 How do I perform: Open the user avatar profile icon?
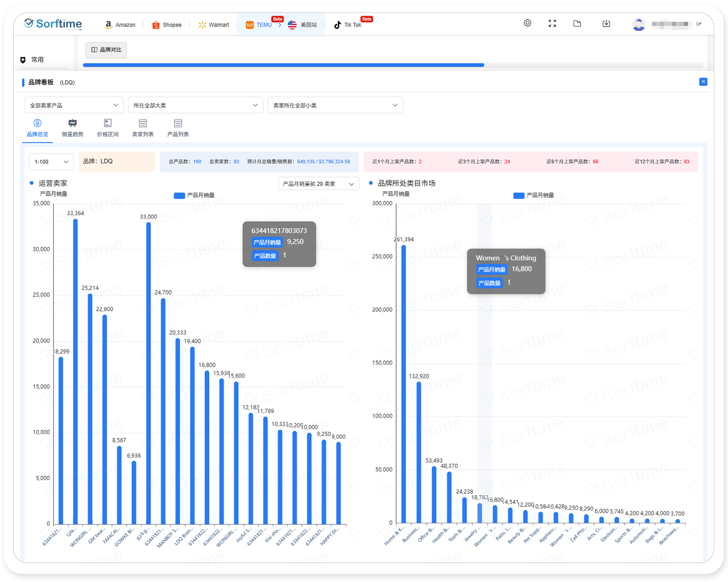(x=639, y=24)
